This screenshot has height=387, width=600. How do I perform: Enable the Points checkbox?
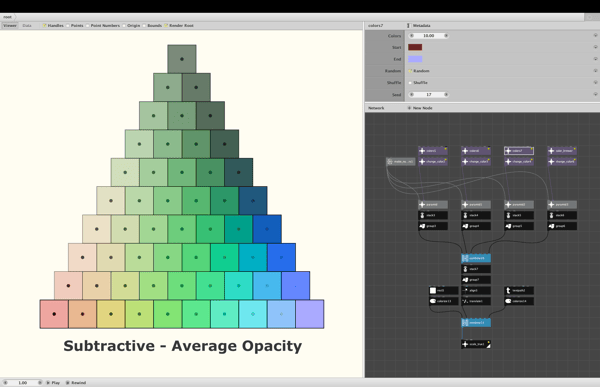coord(68,26)
